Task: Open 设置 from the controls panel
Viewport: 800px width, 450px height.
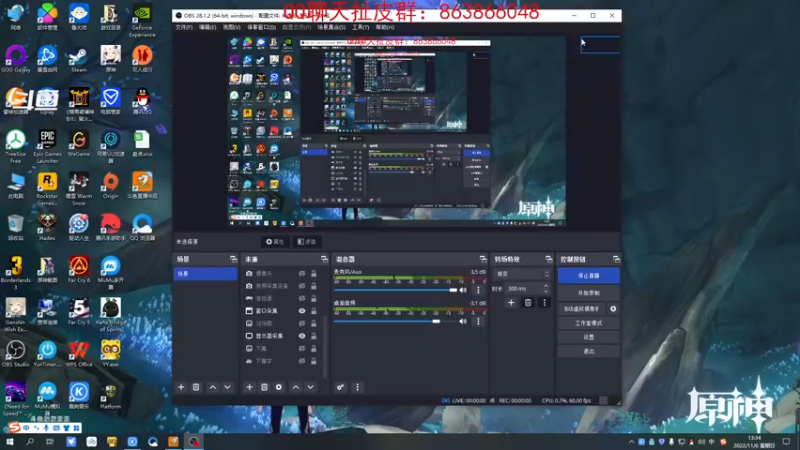Action: pos(588,337)
